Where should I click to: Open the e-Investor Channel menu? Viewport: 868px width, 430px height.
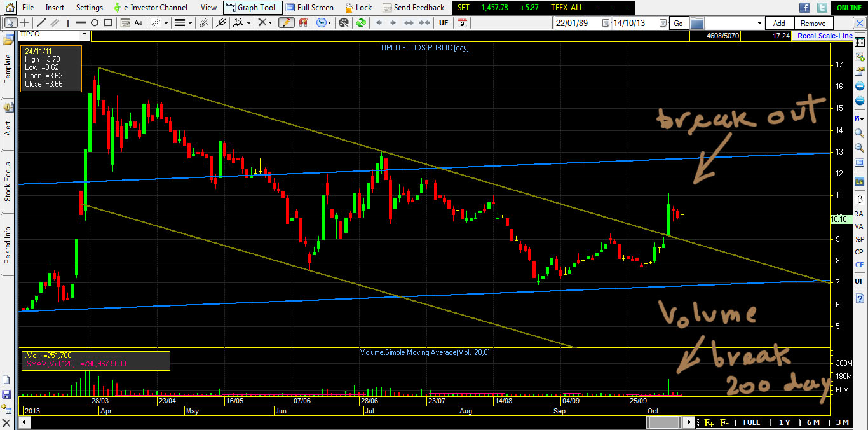coord(151,8)
